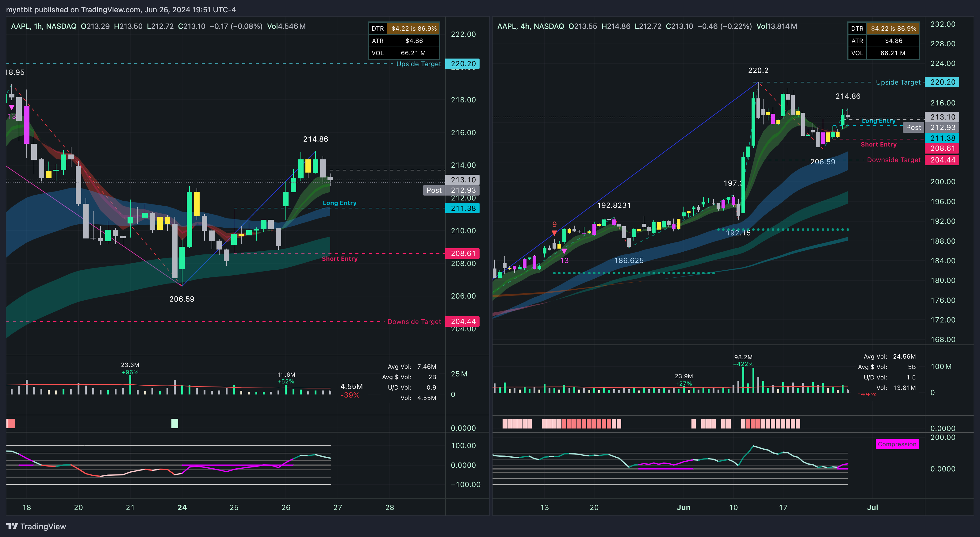This screenshot has width=980, height=537.
Task: Click the 204.44 price tag on the 4h chart
Action: [x=942, y=160]
